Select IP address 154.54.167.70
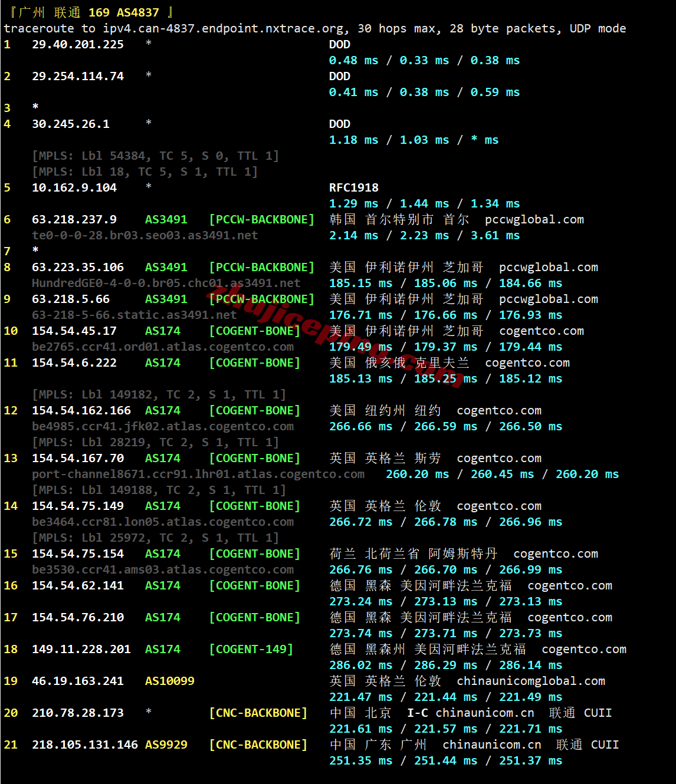Screen dimensions: 676x784 [78, 458]
